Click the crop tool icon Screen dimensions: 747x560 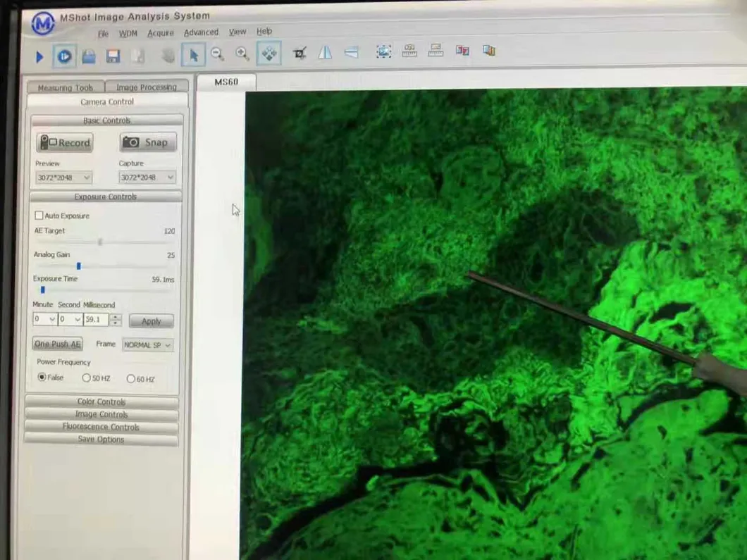pos(300,53)
